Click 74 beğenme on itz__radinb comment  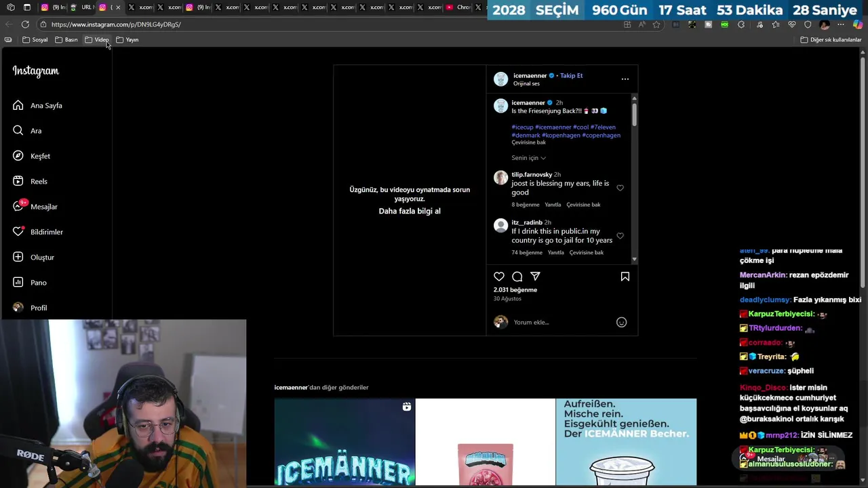pos(527,253)
